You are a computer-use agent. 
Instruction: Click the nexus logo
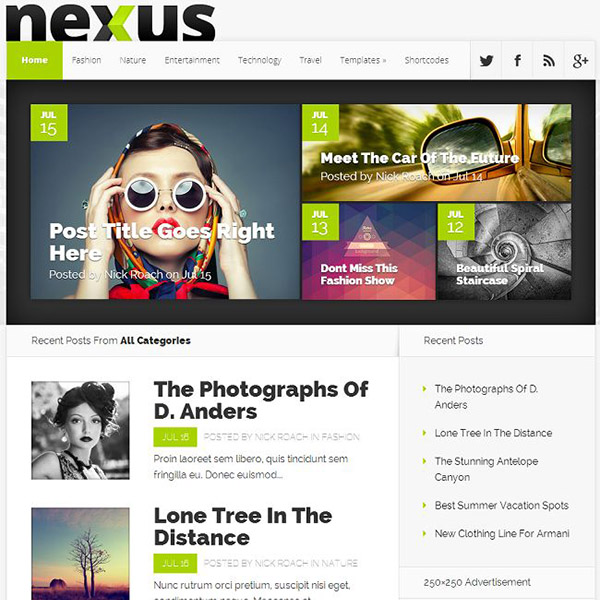[x=111, y=22]
